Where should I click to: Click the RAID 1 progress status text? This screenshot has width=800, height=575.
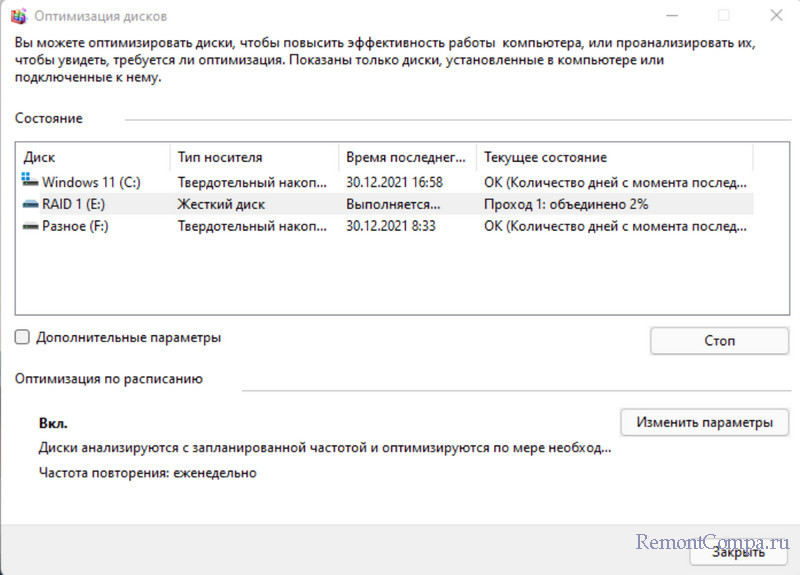point(566,204)
